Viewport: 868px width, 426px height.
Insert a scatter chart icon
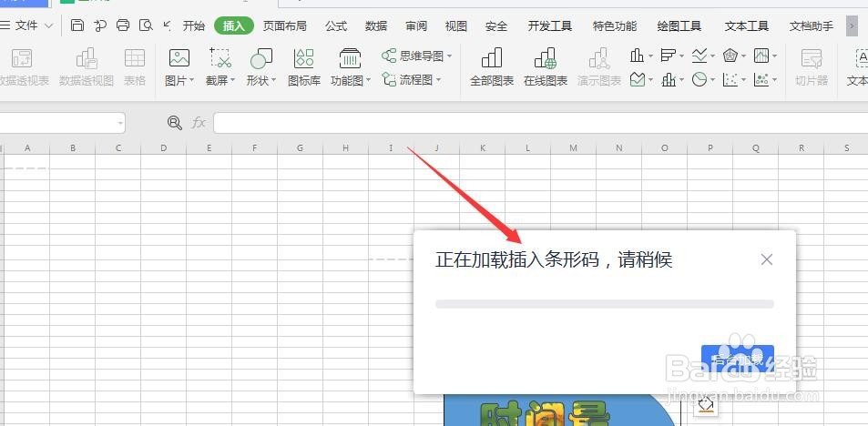pos(730,80)
